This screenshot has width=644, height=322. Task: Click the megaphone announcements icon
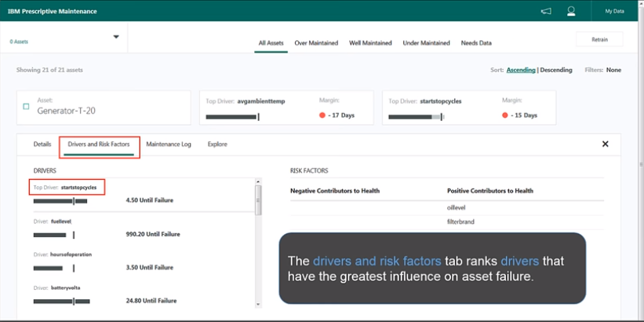pyautogui.click(x=546, y=11)
